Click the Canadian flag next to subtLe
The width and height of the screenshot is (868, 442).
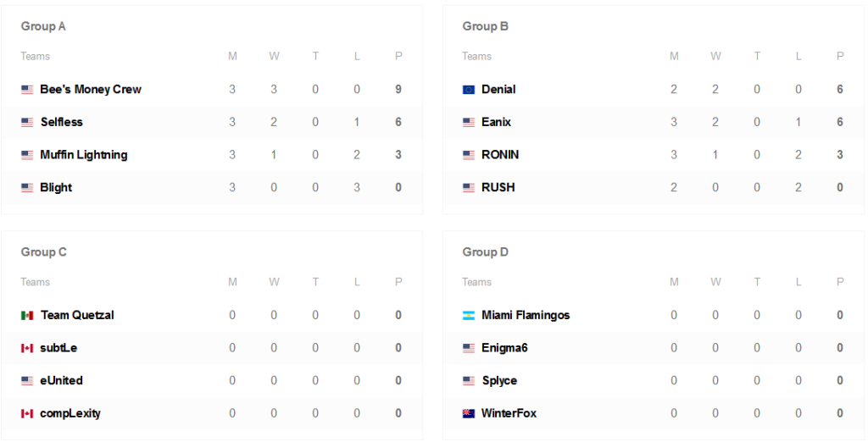(27, 349)
